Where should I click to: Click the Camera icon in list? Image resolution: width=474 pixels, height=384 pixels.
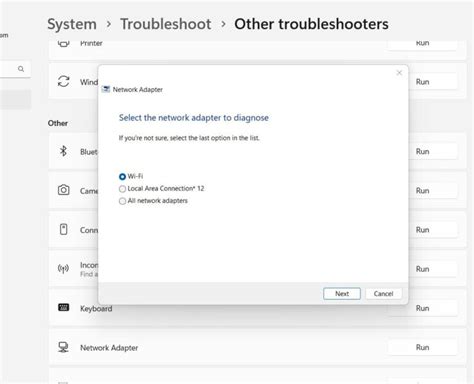click(64, 190)
